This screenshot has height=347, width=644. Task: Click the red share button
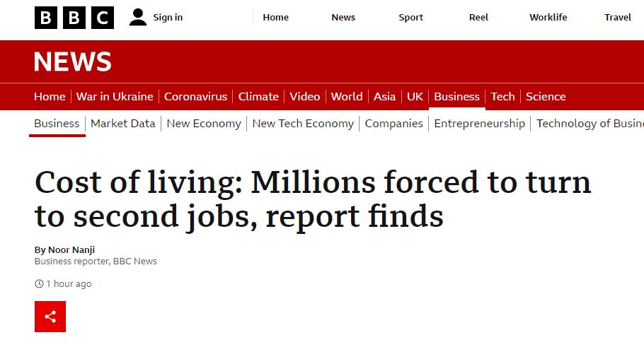click(x=50, y=317)
